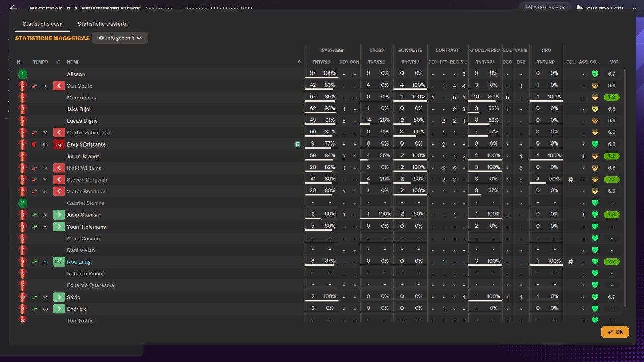Click the red card icon in Bryan Cristante's row
This screenshot has width=644, height=362.
tap(34, 144)
